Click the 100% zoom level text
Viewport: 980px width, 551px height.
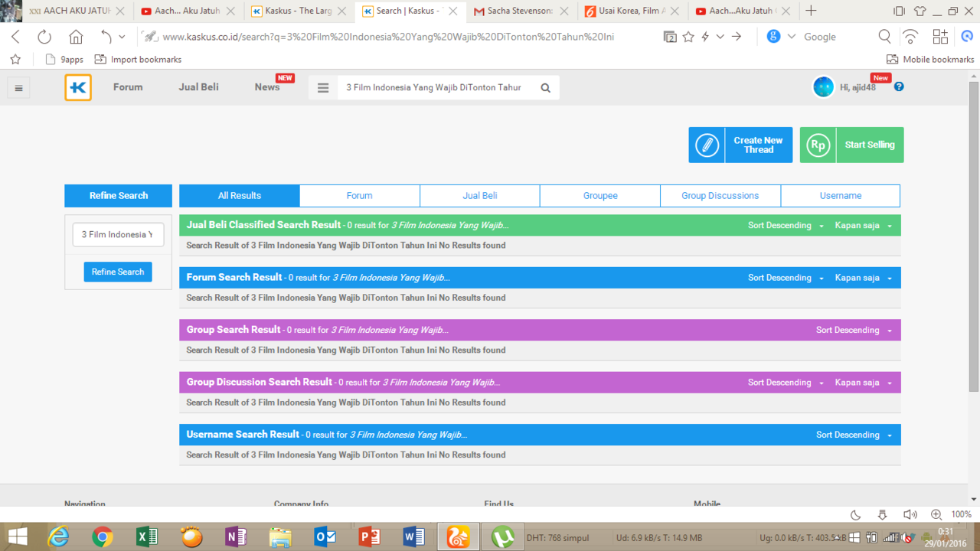(961, 515)
